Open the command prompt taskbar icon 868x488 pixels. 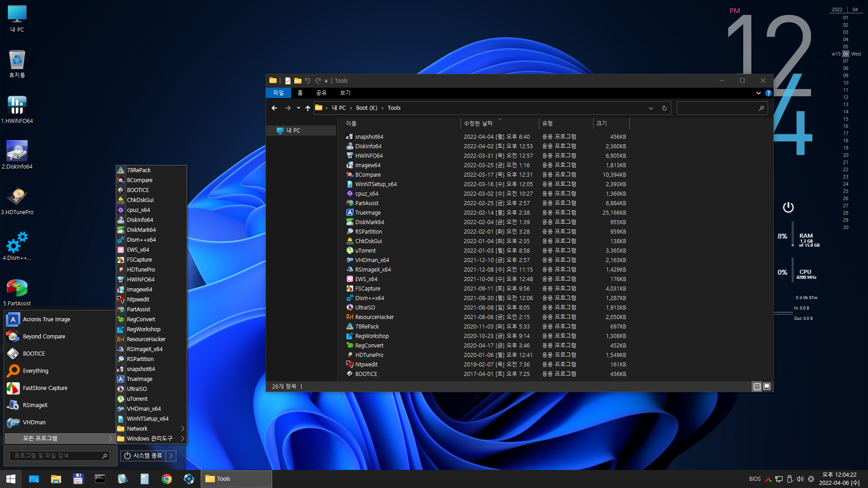[x=100, y=479]
